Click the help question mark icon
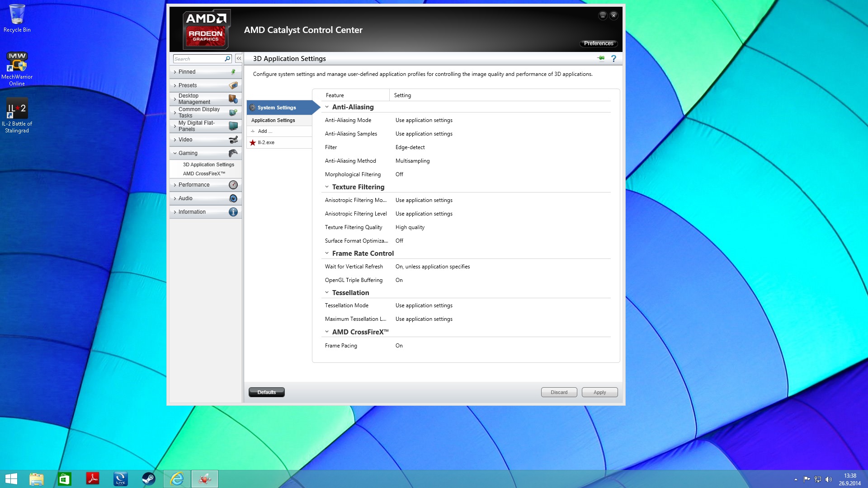Image resolution: width=868 pixels, height=488 pixels. [x=613, y=59]
